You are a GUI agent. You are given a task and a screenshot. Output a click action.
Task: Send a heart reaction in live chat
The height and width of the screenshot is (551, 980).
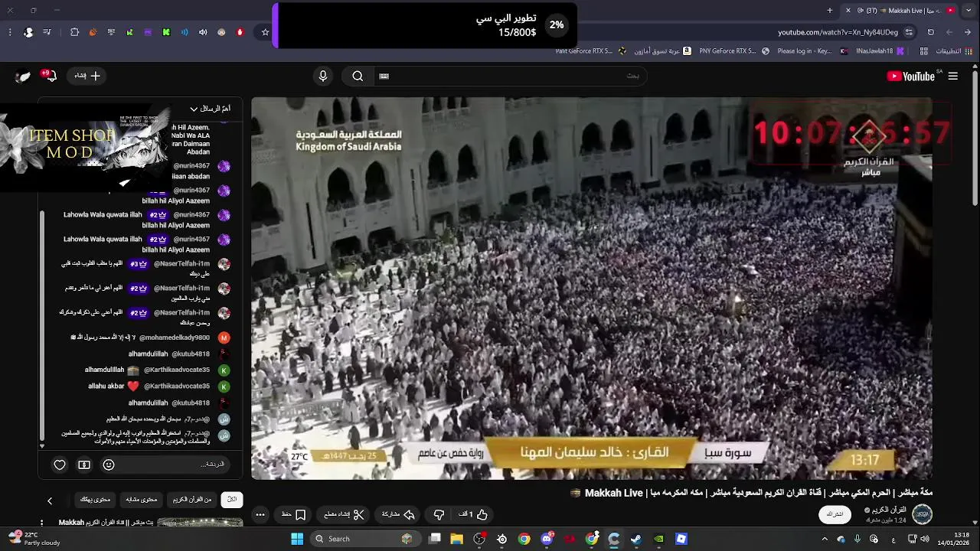(60, 465)
